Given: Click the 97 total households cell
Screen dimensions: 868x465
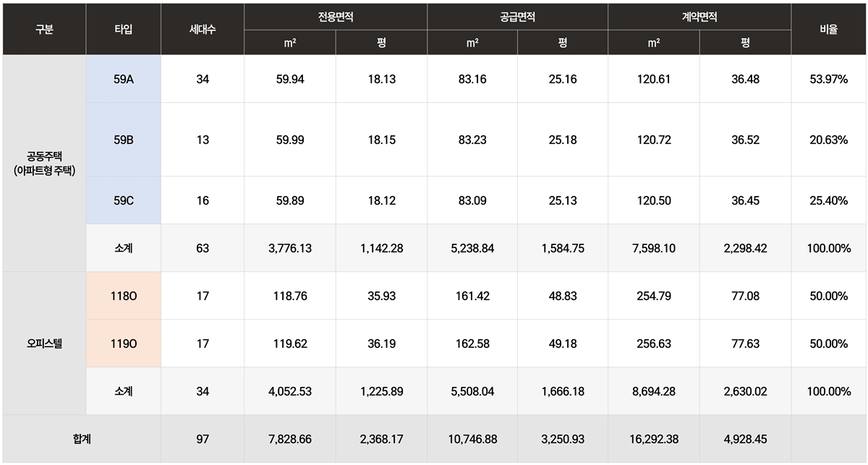Looking at the screenshot, I should (x=203, y=439).
